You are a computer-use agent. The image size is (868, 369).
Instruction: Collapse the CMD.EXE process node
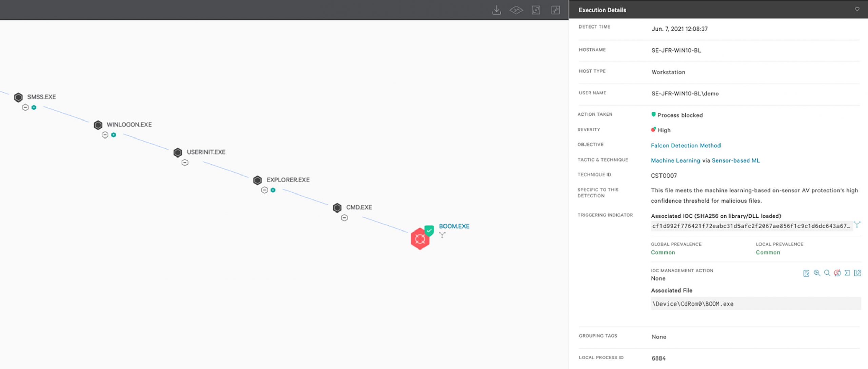(x=344, y=218)
